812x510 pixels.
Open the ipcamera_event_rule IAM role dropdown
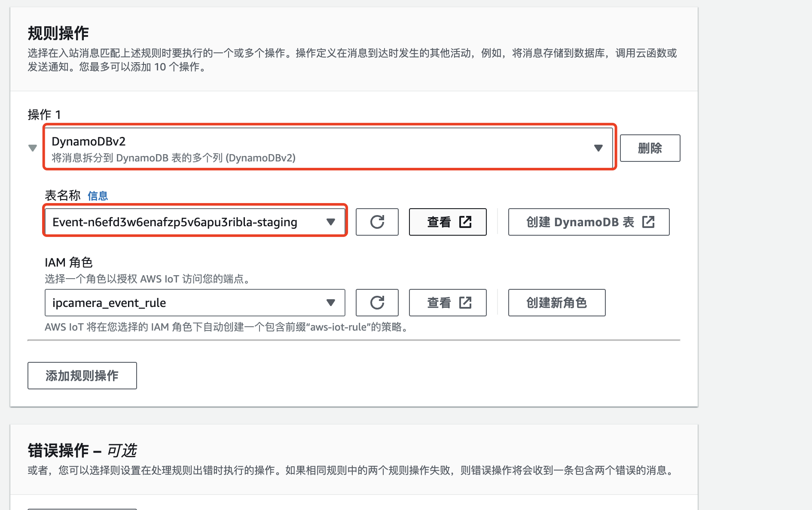[x=195, y=303]
